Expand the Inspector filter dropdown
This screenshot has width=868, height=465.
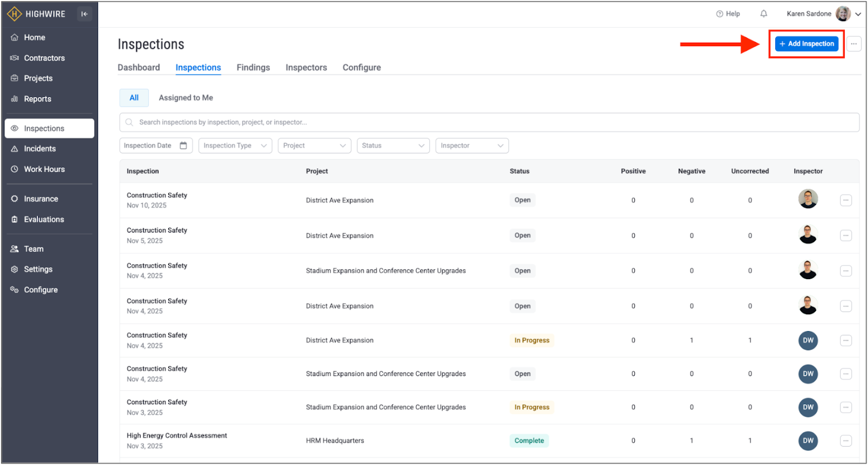coord(471,146)
